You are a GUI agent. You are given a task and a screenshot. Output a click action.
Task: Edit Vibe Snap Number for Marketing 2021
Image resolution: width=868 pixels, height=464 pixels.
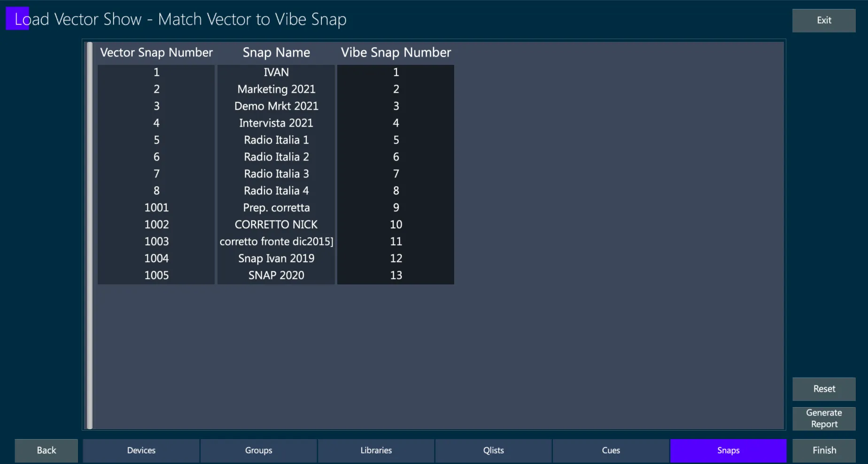tap(395, 89)
